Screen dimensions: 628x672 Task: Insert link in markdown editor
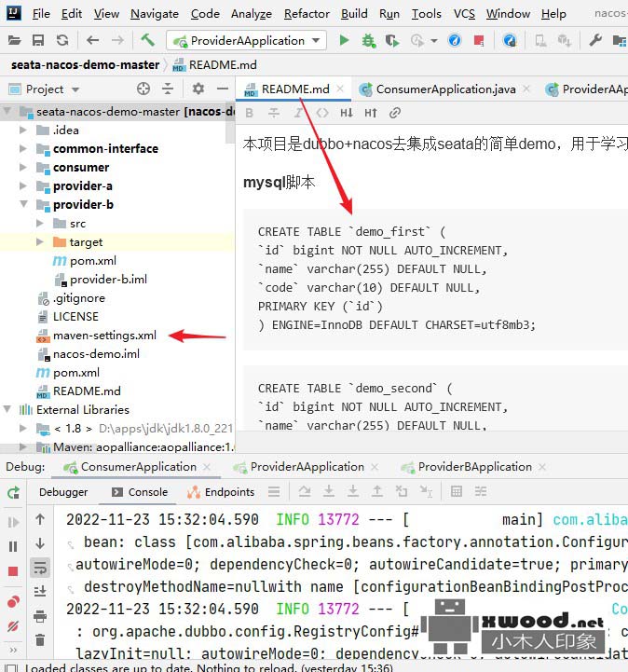coord(394,113)
